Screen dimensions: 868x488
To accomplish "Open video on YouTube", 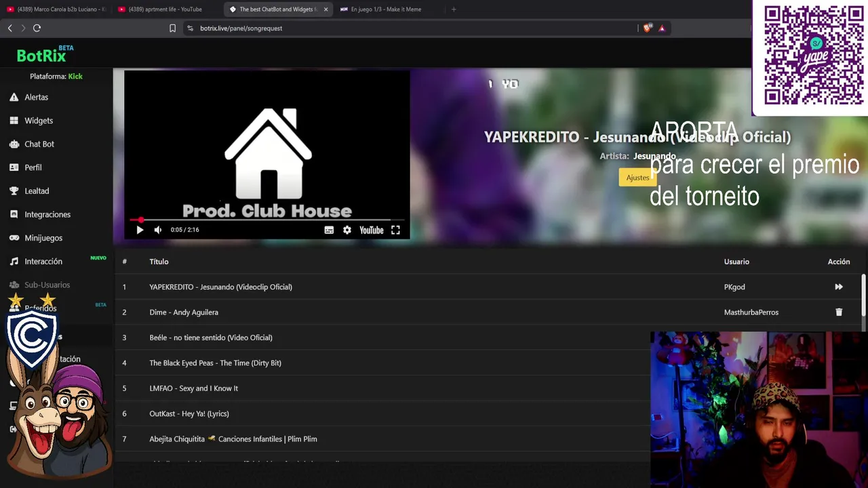I will (372, 230).
